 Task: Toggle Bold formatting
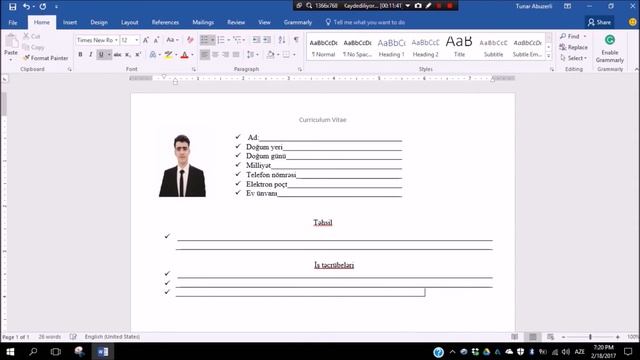tap(80, 55)
